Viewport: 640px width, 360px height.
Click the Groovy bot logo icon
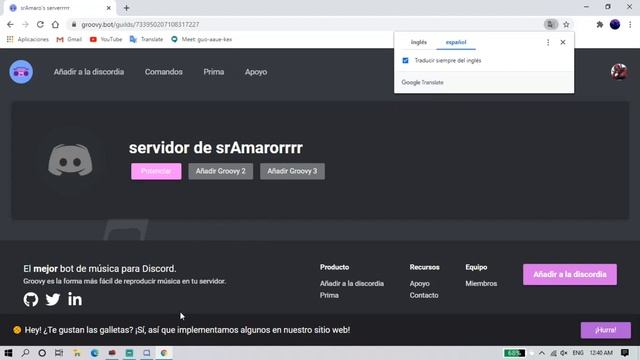21,72
